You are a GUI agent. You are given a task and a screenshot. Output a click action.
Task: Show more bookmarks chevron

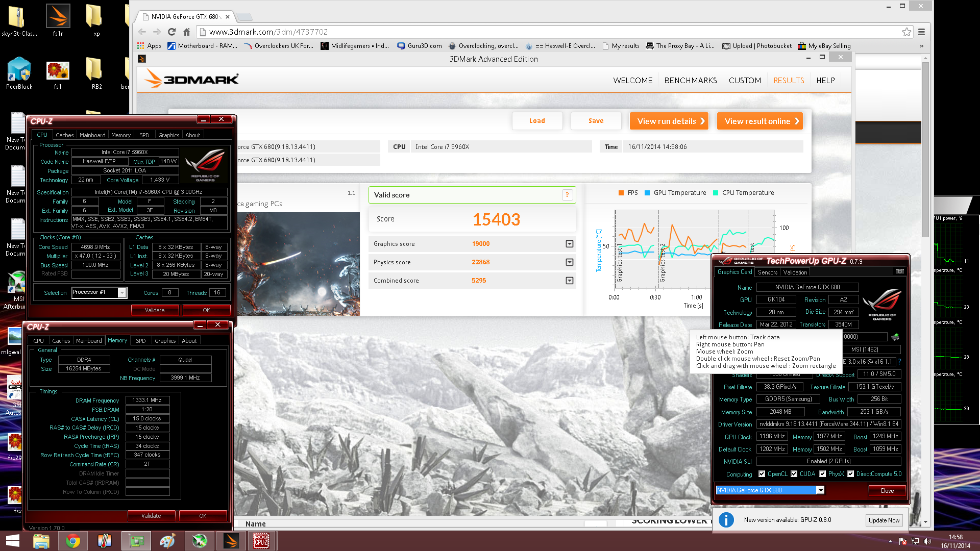921,46
